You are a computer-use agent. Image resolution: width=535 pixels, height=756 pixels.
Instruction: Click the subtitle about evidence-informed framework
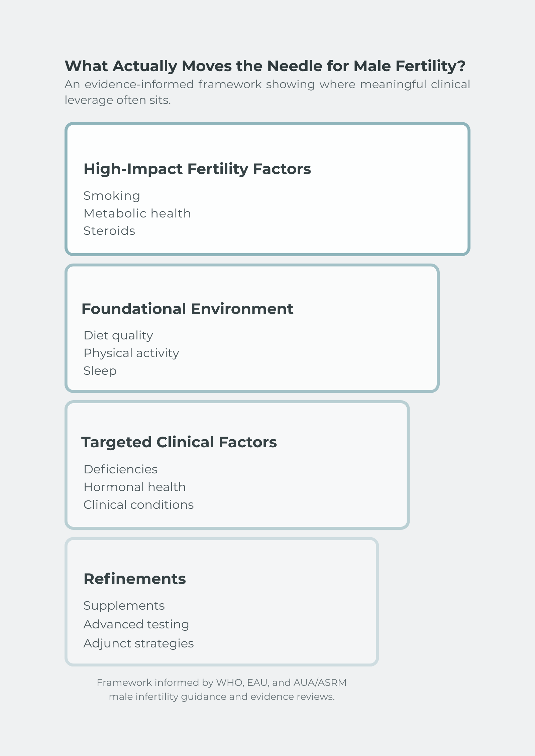pos(267,92)
